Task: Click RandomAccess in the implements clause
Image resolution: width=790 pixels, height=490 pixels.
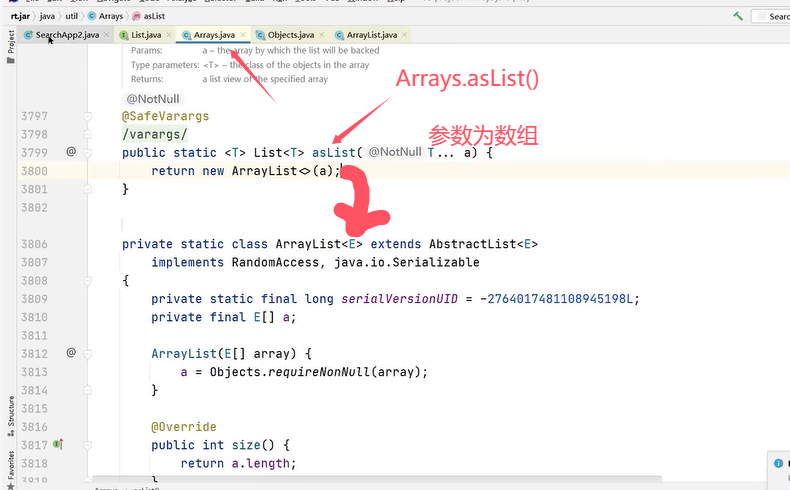Action: [x=275, y=262]
